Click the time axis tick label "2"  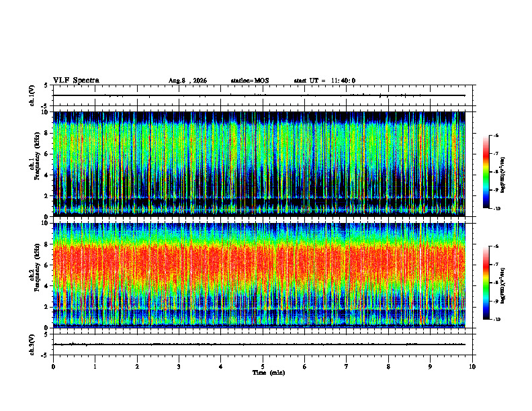[137, 367]
